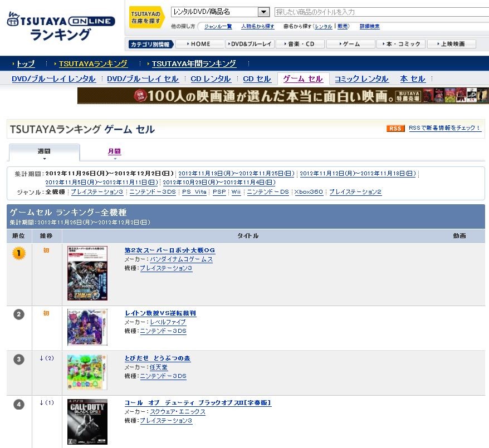Screen dimensions: 489x448
Task: Focus the title search input field
Action: [x=382, y=12]
